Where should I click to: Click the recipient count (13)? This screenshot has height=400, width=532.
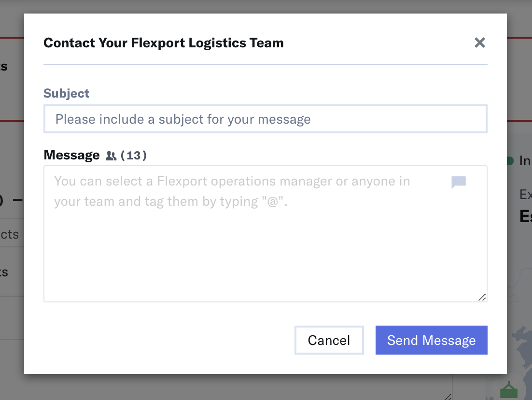(x=134, y=156)
